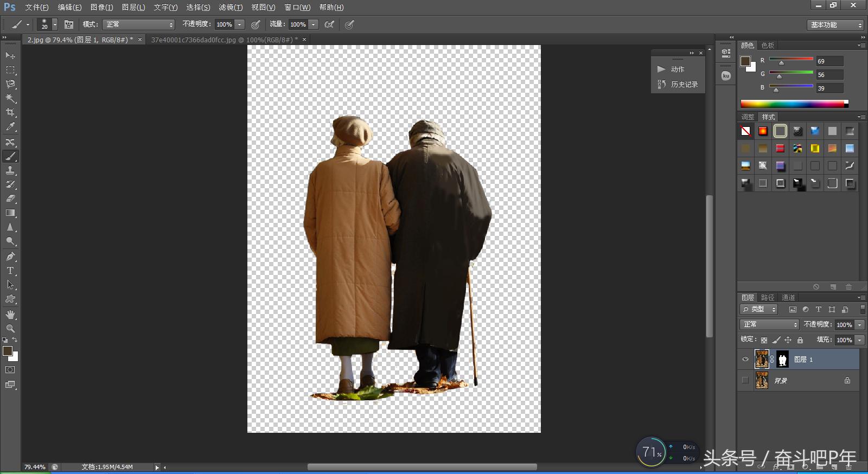The image size is (868, 474).
Task: Show the 背景 layer visibility box
Action: [x=745, y=381]
